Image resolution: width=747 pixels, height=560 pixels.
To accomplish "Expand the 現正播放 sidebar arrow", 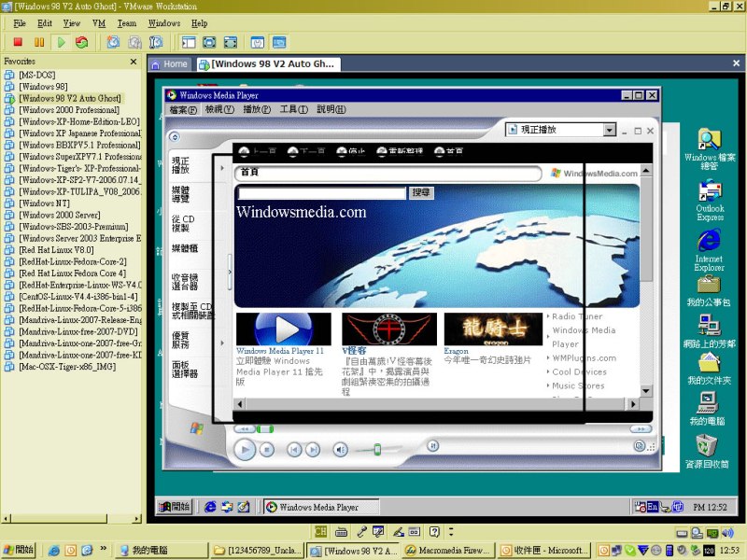I will 222,168.
